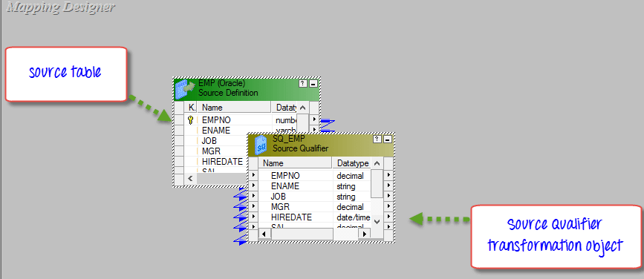Image resolution: width=644 pixels, height=279 pixels.
Task: Click the EMPNO output port arrow in SQ_EMP
Action: pos(388,176)
